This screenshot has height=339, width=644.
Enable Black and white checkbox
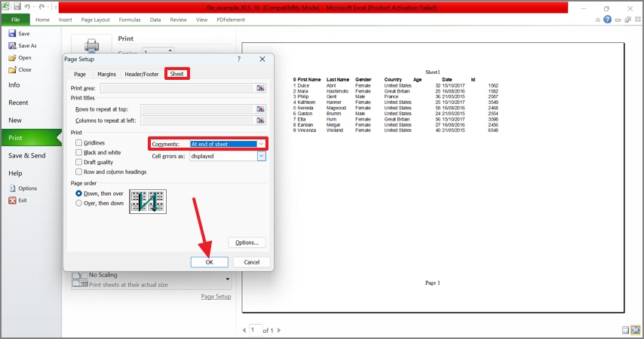[x=79, y=152]
